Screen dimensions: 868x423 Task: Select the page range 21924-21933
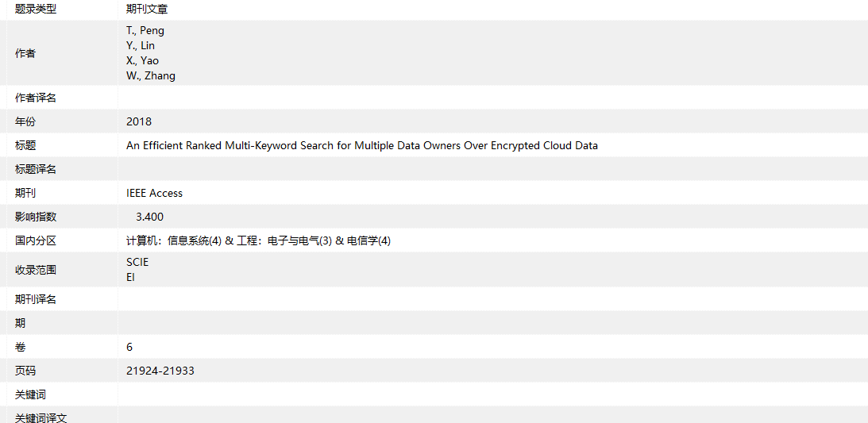tap(160, 371)
